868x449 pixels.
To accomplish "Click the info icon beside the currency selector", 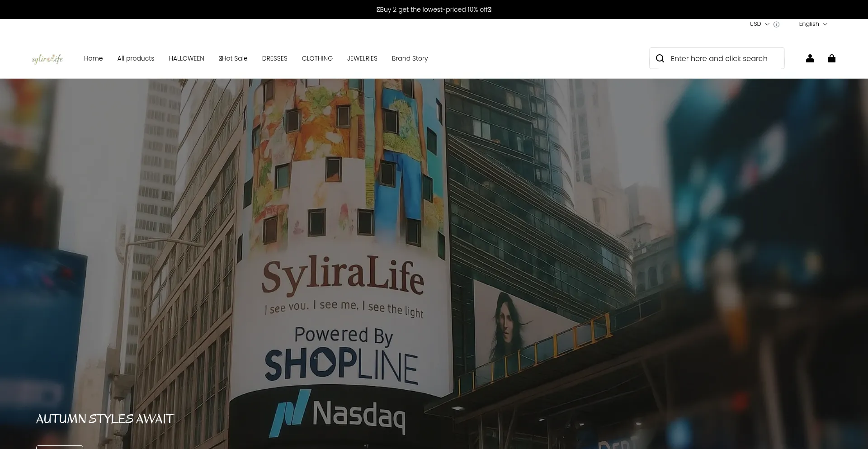I will pos(776,24).
